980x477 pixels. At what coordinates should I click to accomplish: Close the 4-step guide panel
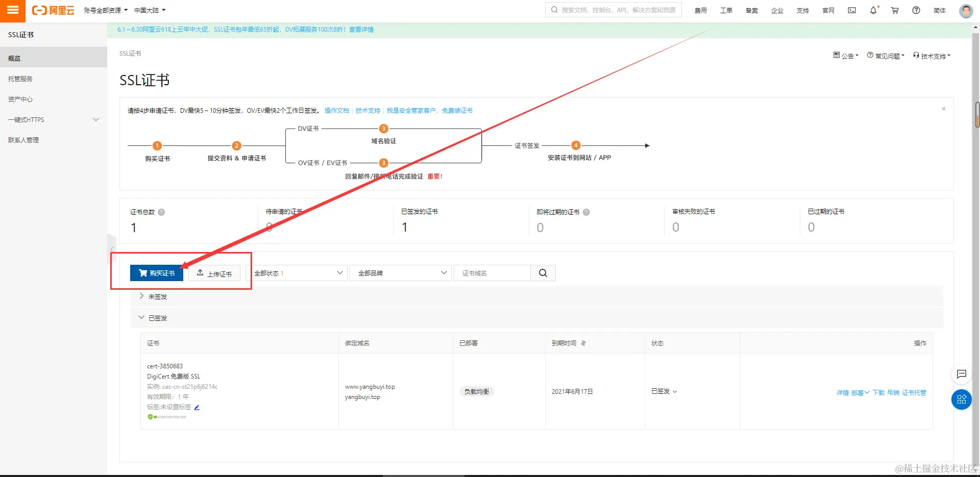(944, 109)
